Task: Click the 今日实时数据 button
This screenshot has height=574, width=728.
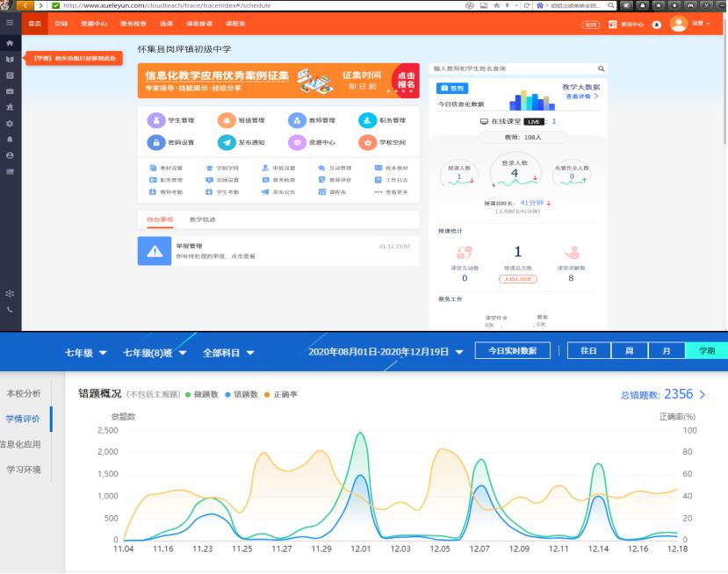Action: pos(511,348)
